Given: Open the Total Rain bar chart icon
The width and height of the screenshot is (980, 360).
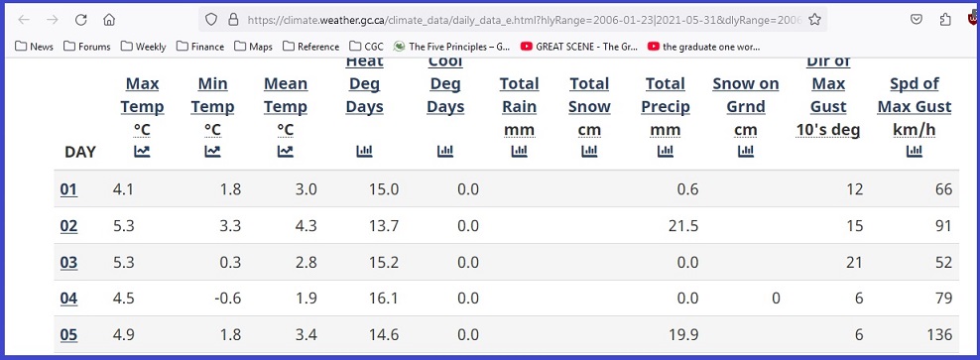Looking at the screenshot, I should 519,151.
